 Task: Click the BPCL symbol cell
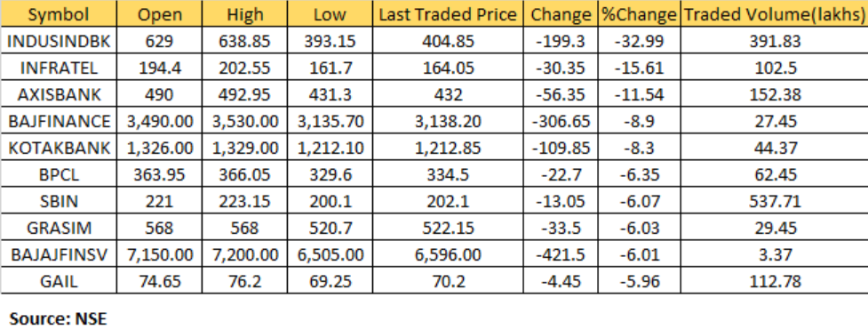(59, 174)
